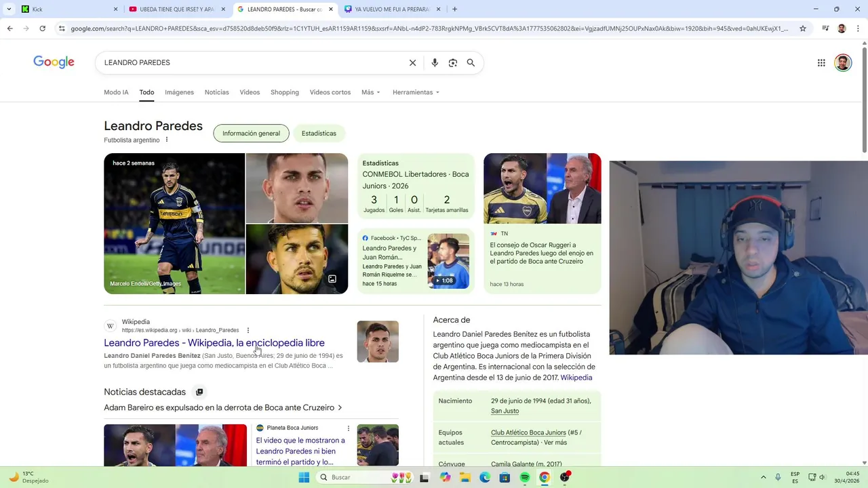Click the address bar URL
The image size is (868, 488).
(x=429, y=28)
